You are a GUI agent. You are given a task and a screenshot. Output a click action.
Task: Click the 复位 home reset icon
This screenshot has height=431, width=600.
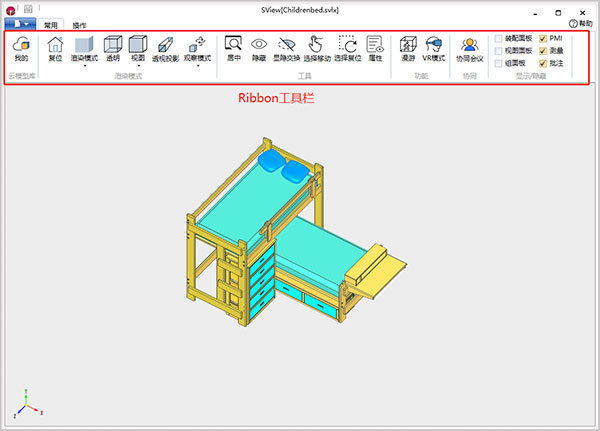(x=55, y=49)
